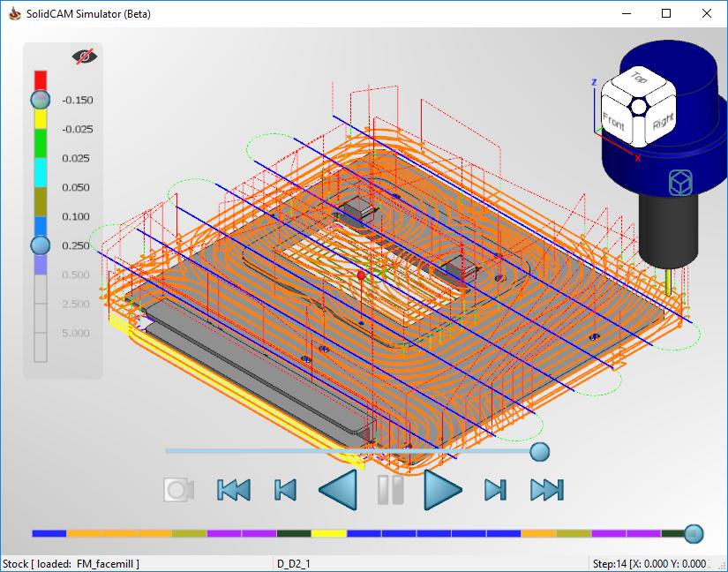Screen dimensions: 728x572
Task: Click the cyan color swatch on scale
Action: [x=41, y=172]
